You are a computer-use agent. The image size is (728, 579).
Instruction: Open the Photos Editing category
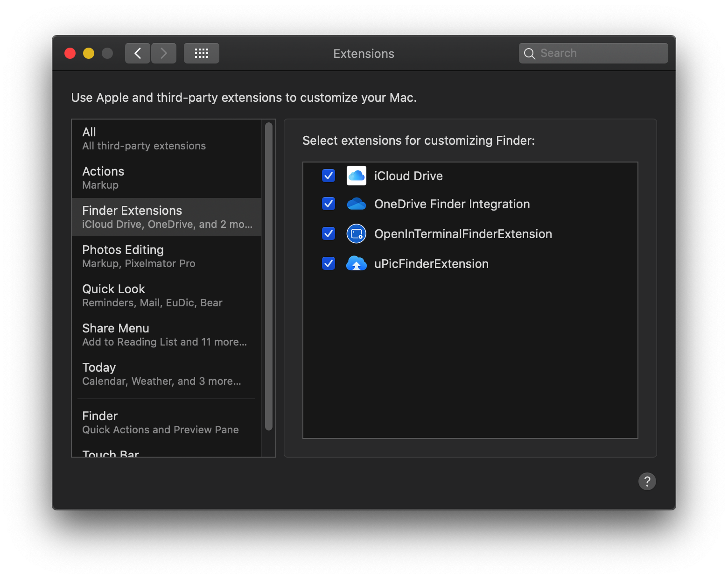pyautogui.click(x=167, y=256)
